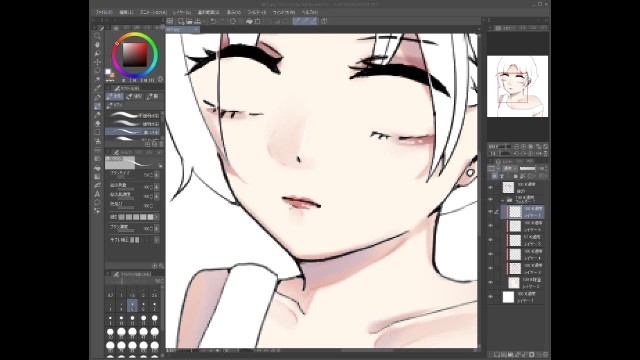
Task: Click the New canvas icon in command bar
Action: (180, 21)
